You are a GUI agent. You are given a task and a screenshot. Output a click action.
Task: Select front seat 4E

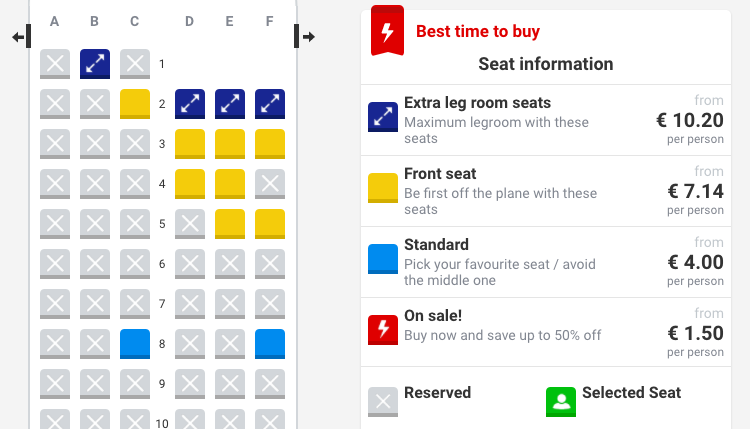point(230,184)
